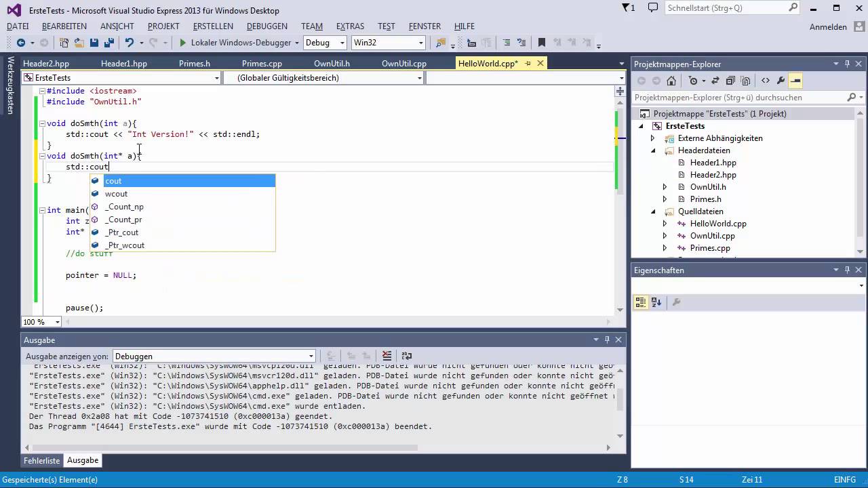
Task: Expand the HelloWorld.cpp tree node
Action: (x=665, y=224)
